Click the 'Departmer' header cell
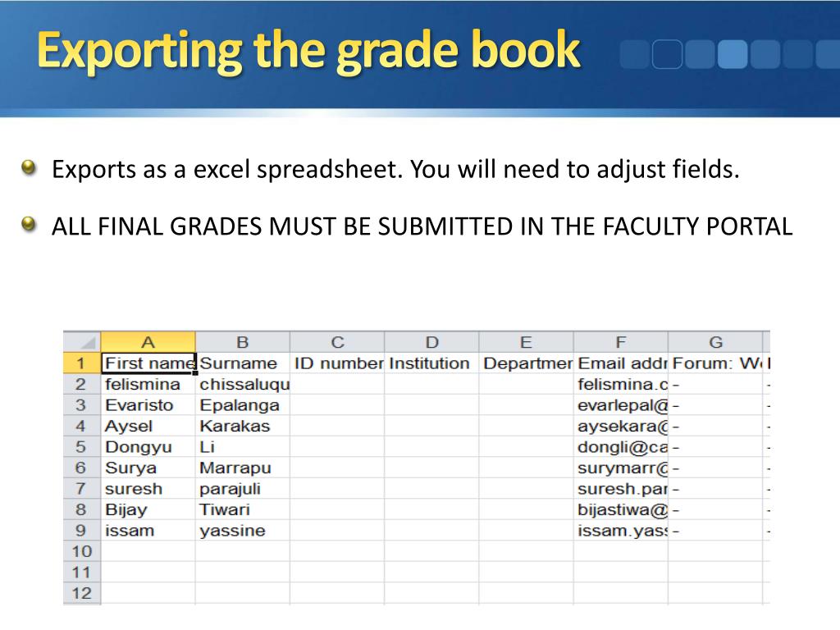 526,363
